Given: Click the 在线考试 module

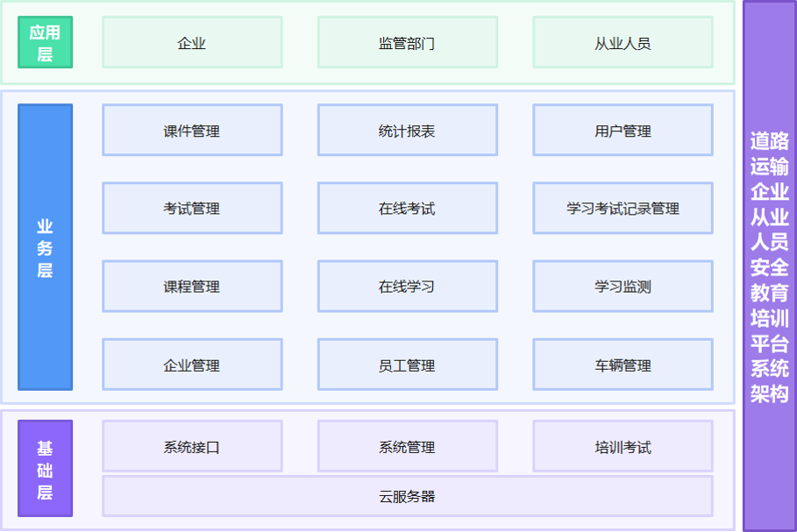Looking at the screenshot, I should click(407, 208).
